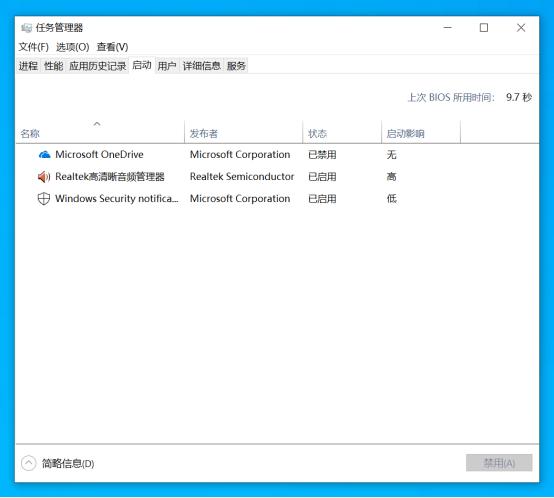The width and height of the screenshot is (554, 498).
Task: Switch to the 用户 tab
Action: tap(167, 66)
